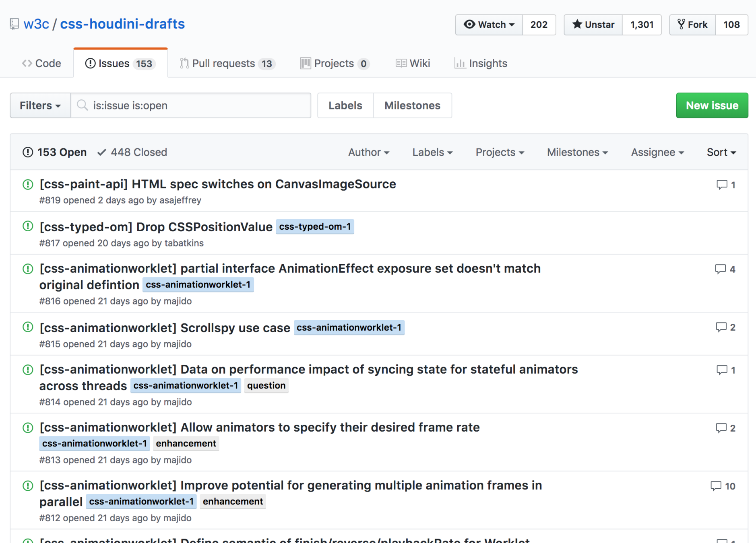Viewport: 756px width, 543px height.
Task: View issues opened by tabatkins
Action: (x=184, y=243)
